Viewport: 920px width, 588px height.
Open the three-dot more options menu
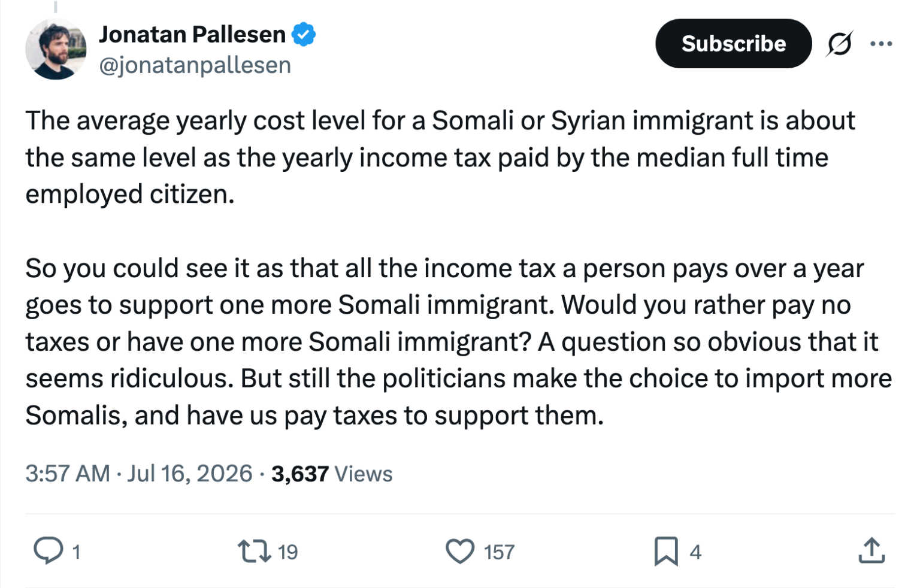pos(881,44)
